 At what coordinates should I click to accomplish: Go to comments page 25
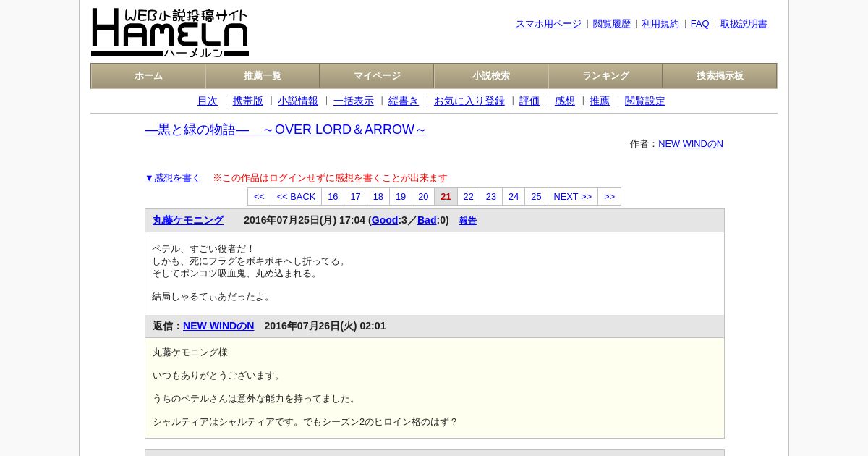pos(536,197)
